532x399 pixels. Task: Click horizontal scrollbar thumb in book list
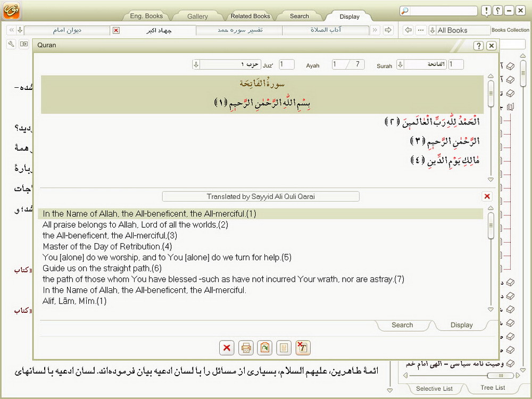pyautogui.click(x=501, y=375)
